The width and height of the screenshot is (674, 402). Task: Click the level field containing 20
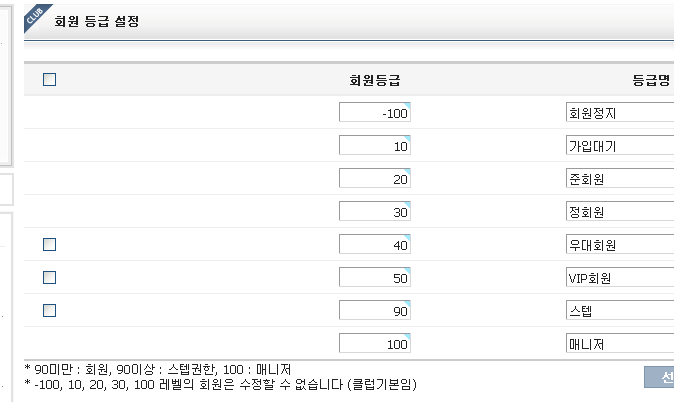[375, 178]
